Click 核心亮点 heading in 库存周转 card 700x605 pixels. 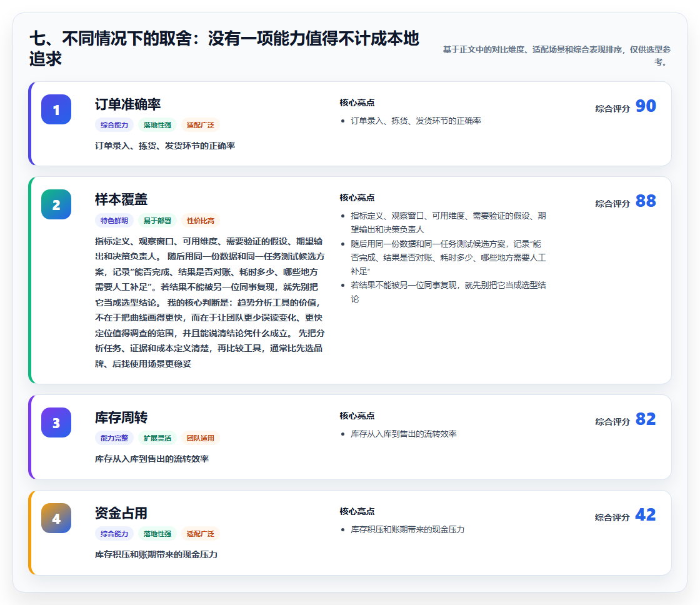pyautogui.click(x=357, y=416)
